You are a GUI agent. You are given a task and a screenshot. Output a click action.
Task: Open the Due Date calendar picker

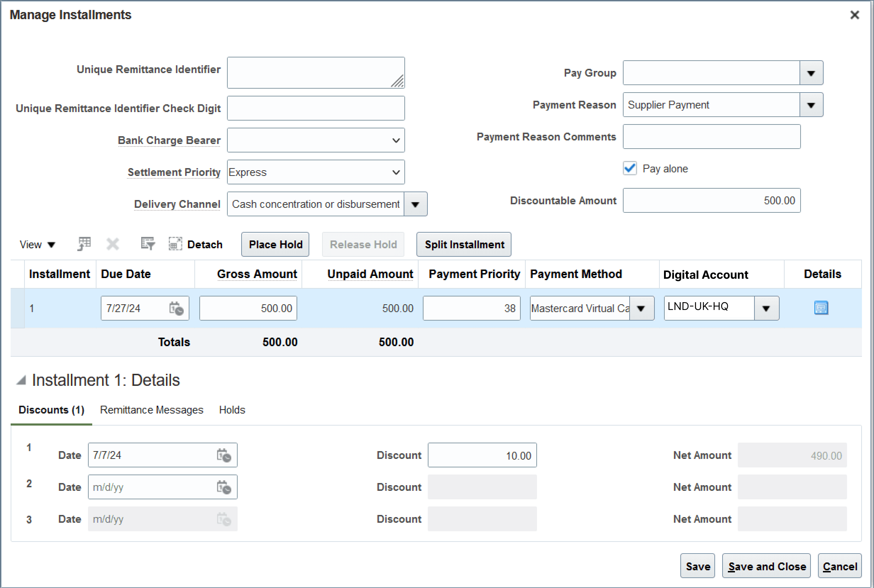(176, 308)
